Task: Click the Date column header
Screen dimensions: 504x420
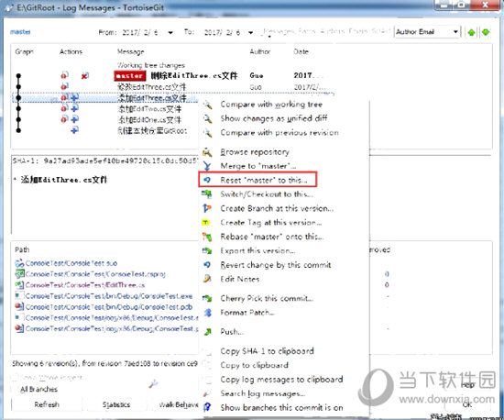Action: click(301, 51)
